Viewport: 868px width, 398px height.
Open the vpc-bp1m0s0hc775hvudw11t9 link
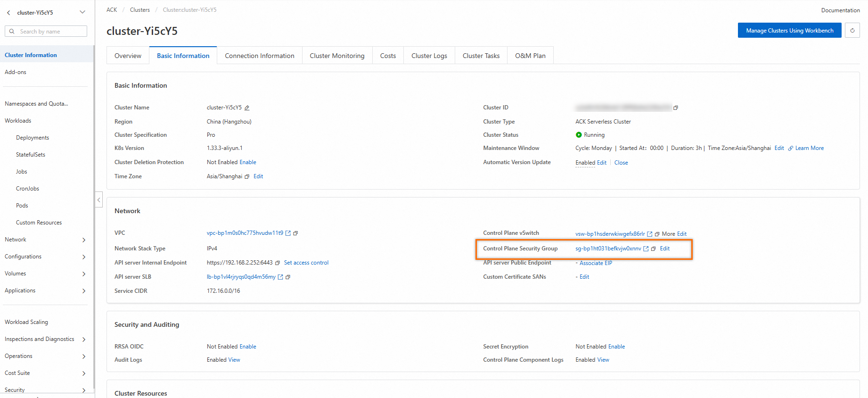click(x=245, y=233)
